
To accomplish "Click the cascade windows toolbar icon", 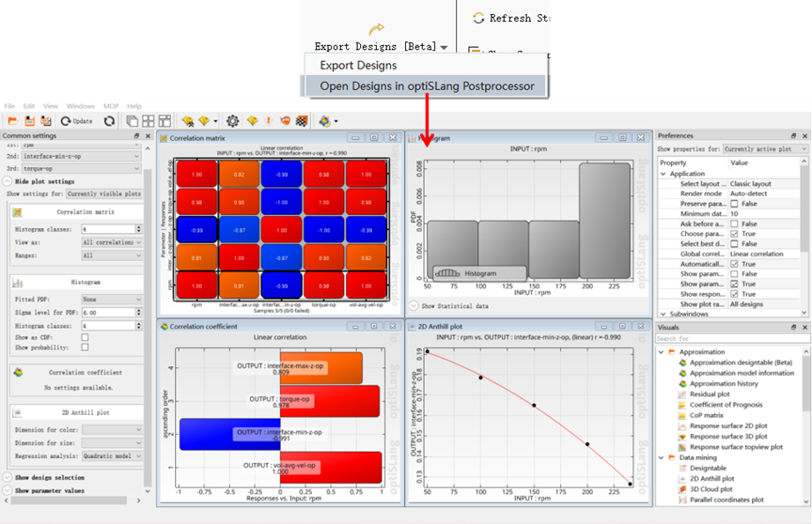I will pos(133,121).
